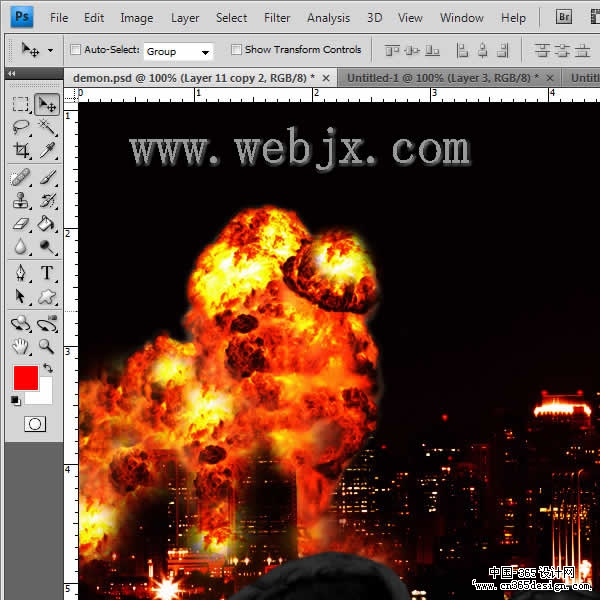The image size is (600, 600).
Task: Distribute vertical centers of layers
Action: [x=562, y=50]
